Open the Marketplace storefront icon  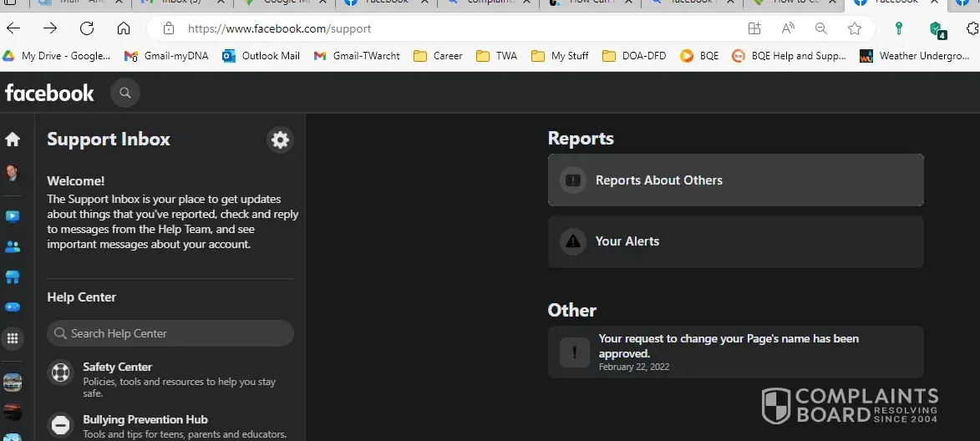[13, 277]
